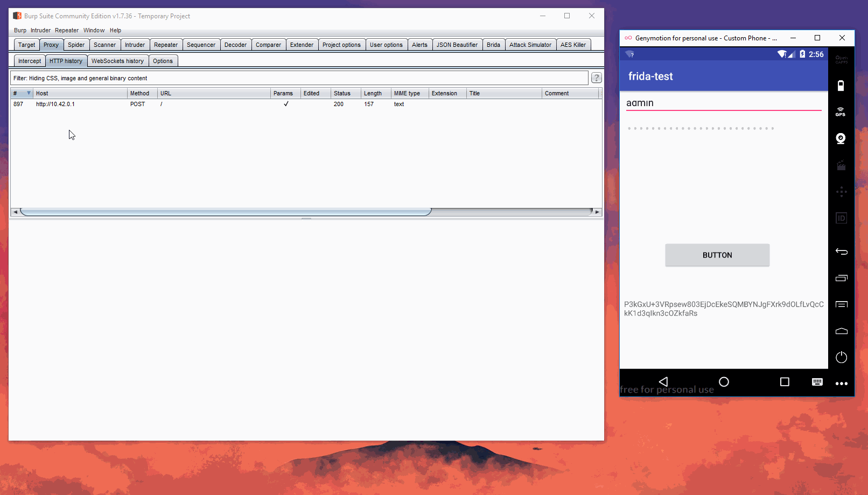This screenshot has width=868, height=495.
Task: Click the Burp Suite logo in title bar
Action: [17, 16]
